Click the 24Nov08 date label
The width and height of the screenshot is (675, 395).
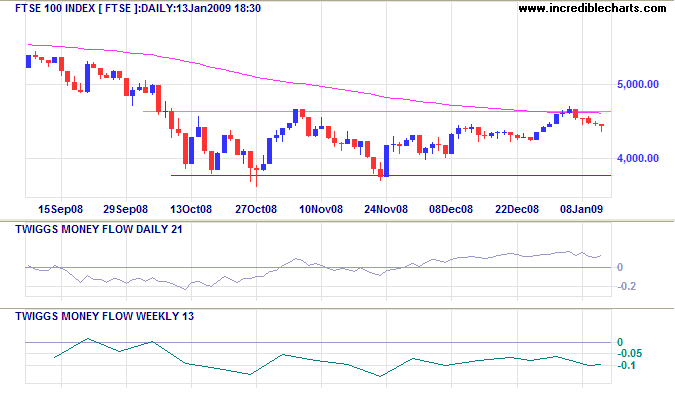point(386,210)
